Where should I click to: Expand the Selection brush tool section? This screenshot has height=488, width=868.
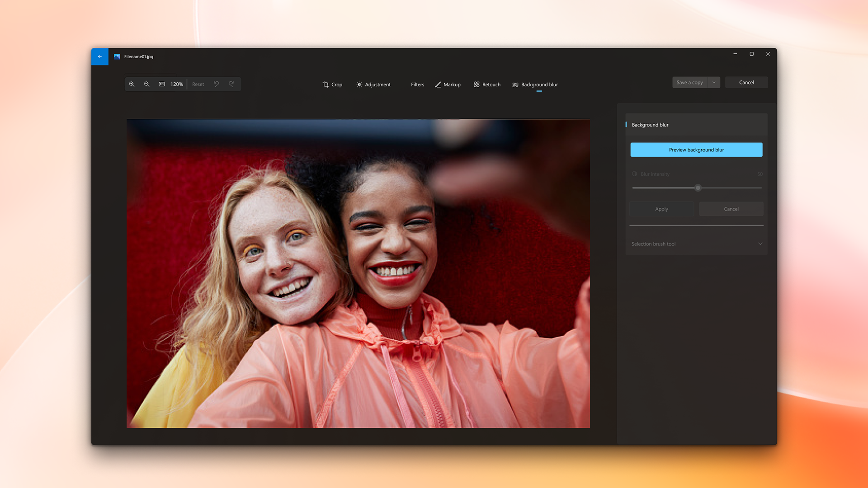click(x=696, y=244)
